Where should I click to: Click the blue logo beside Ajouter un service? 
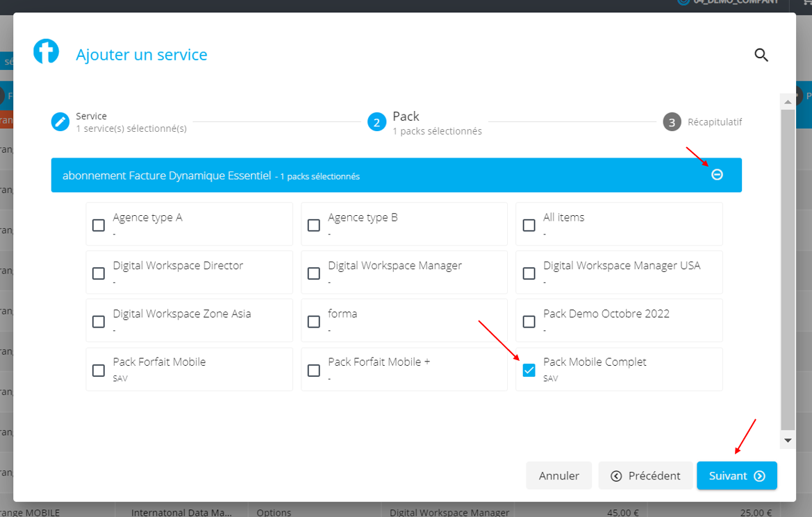[x=47, y=52]
